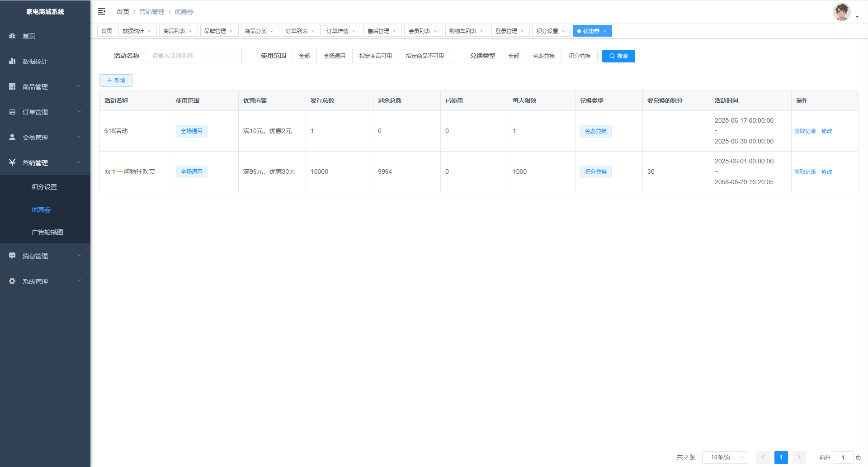Click the 系统管理 gear icon
The width and height of the screenshot is (868, 467).
(x=12, y=281)
